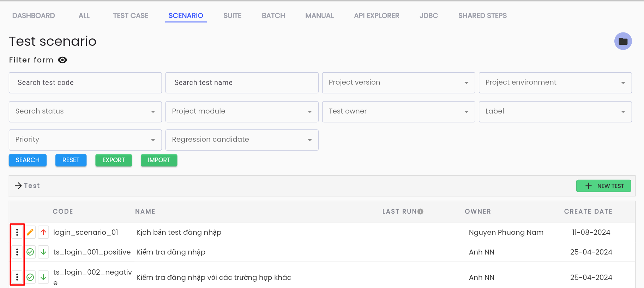644x288 pixels.
Task: Open three-dot menu for ts_login_002_negative
Action: coord(17,277)
